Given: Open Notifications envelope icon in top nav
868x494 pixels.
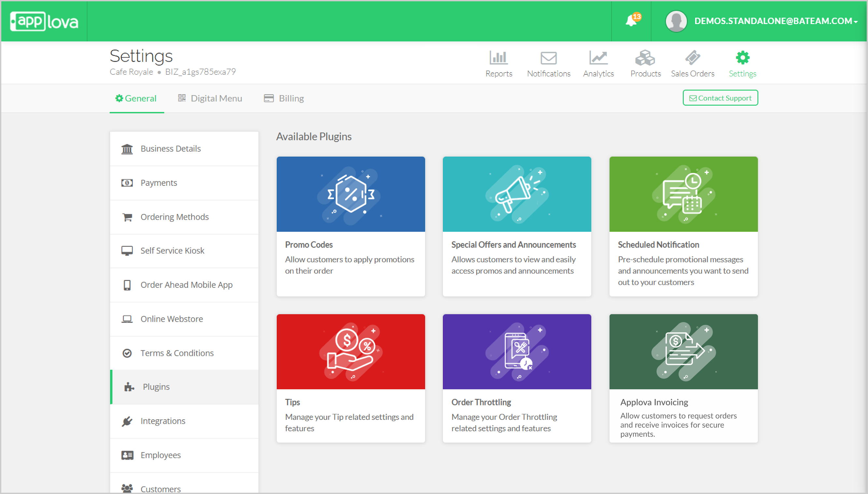Looking at the screenshot, I should [x=548, y=58].
